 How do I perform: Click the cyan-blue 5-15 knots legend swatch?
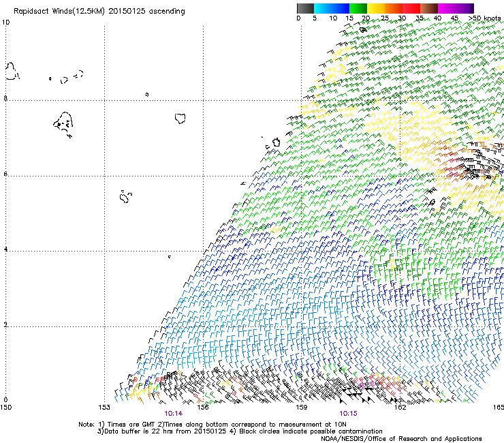click(x=332, y=8)
